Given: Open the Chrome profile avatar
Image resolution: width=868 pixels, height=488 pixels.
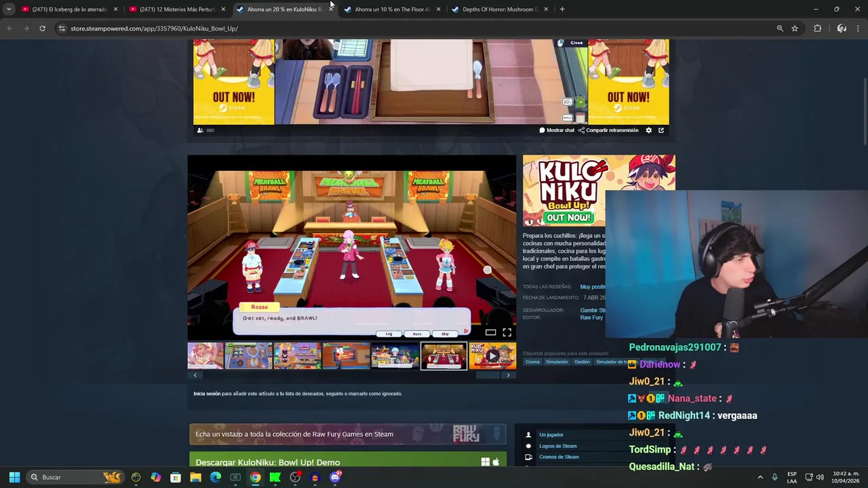Looking at the screenshot, I should pyautogui.click(x=842, y=28).
